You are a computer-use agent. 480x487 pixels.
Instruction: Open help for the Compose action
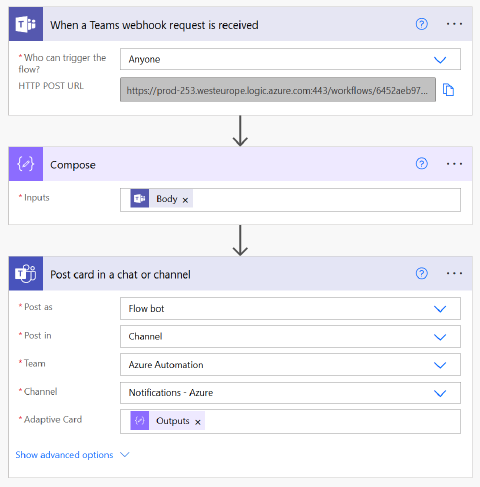[422, 164]
